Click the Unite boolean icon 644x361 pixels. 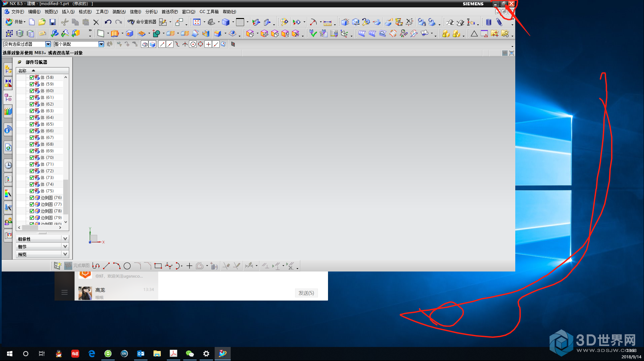(156, 33)
